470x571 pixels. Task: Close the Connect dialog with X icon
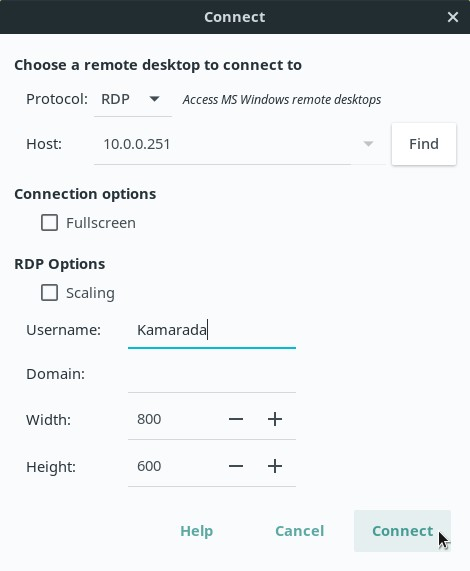pyautogui.click(x=453, y=17)
